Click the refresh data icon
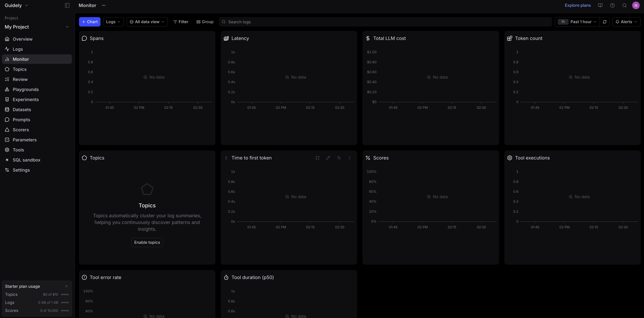 tap(605, 22)
